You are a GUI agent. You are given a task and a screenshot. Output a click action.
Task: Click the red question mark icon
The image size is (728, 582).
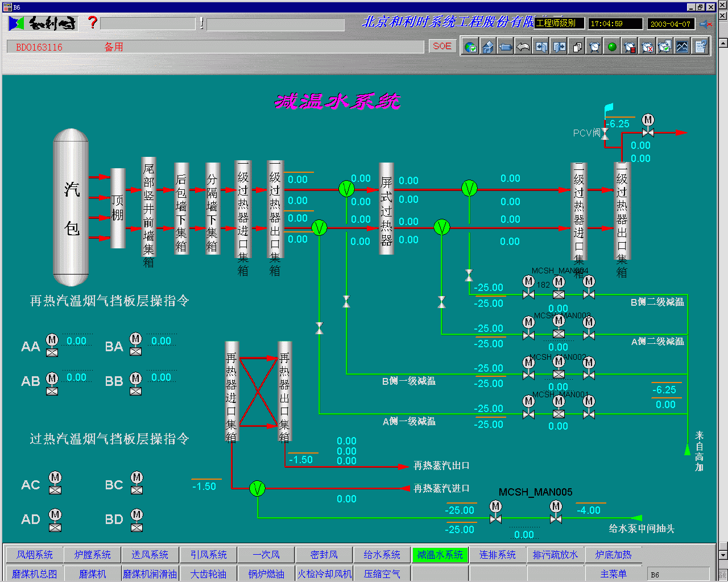(93, 23)
